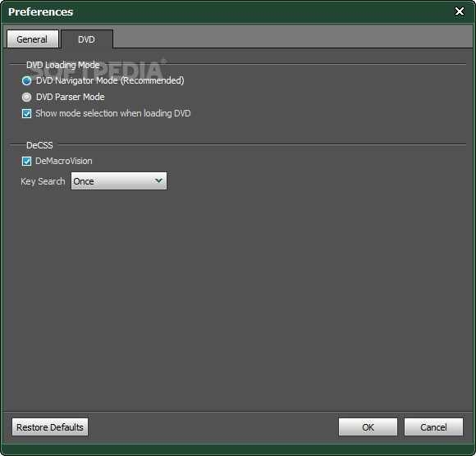Select the DVD Parser Mode radio button
Viewport: 476px width, 456px height.
click(27, 97)
